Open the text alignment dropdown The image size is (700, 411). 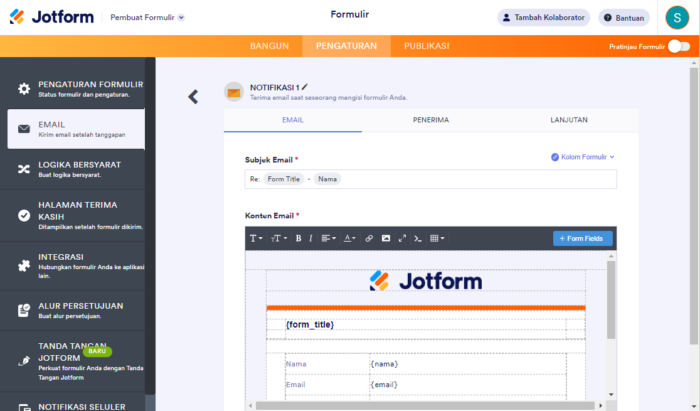pyautogui.click(x=329, y=238)
